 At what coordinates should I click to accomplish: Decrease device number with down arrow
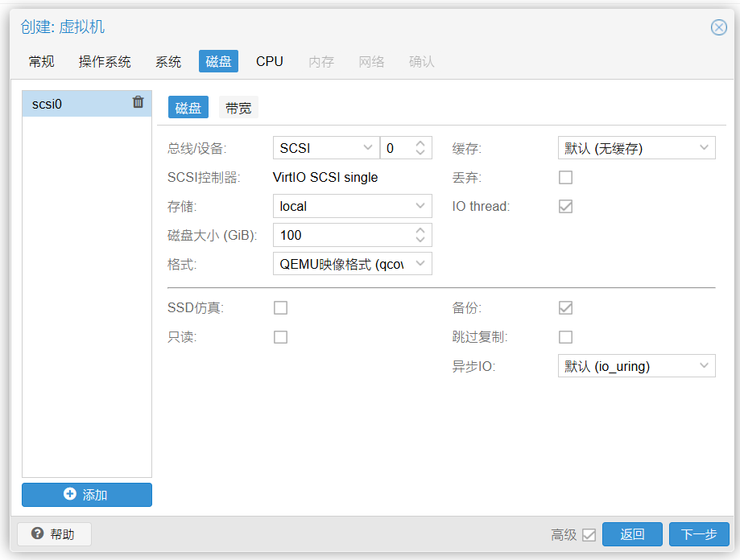[420, 153]
